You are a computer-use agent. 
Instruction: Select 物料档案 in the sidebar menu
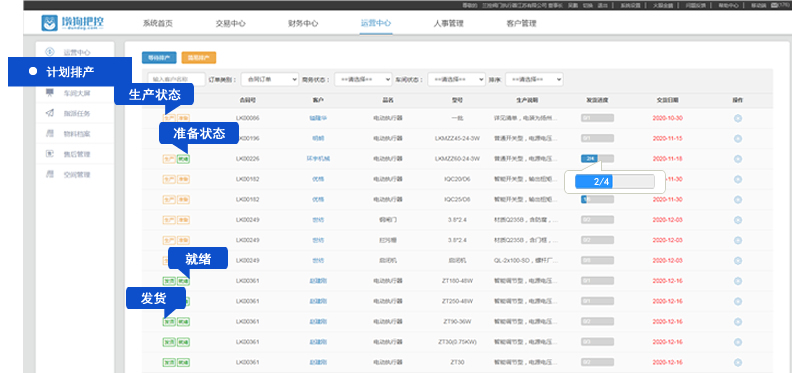tap(76, 134)
